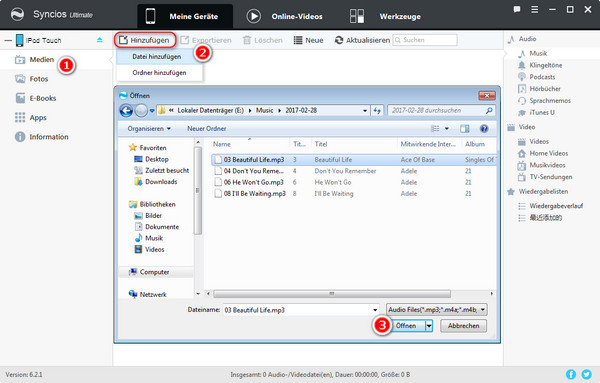Click the iPod Touch eject icon
This screenshot has width=600, height=383.
point(99,40)
